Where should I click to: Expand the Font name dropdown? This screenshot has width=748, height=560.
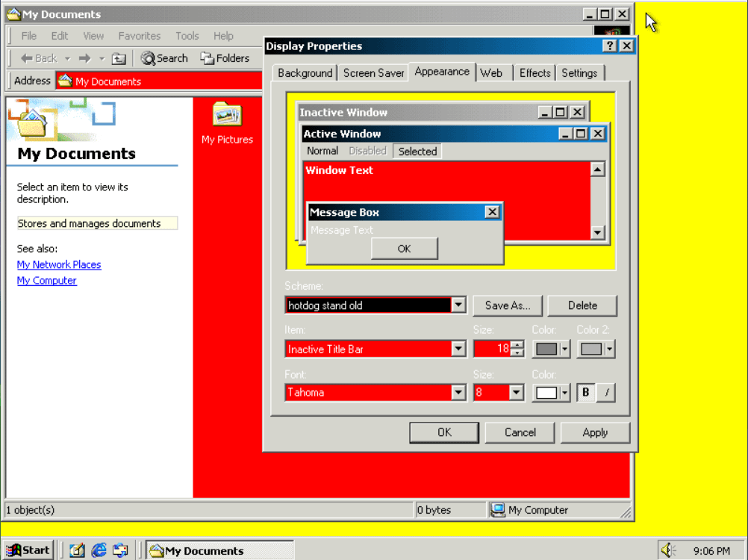click(458, 393)
